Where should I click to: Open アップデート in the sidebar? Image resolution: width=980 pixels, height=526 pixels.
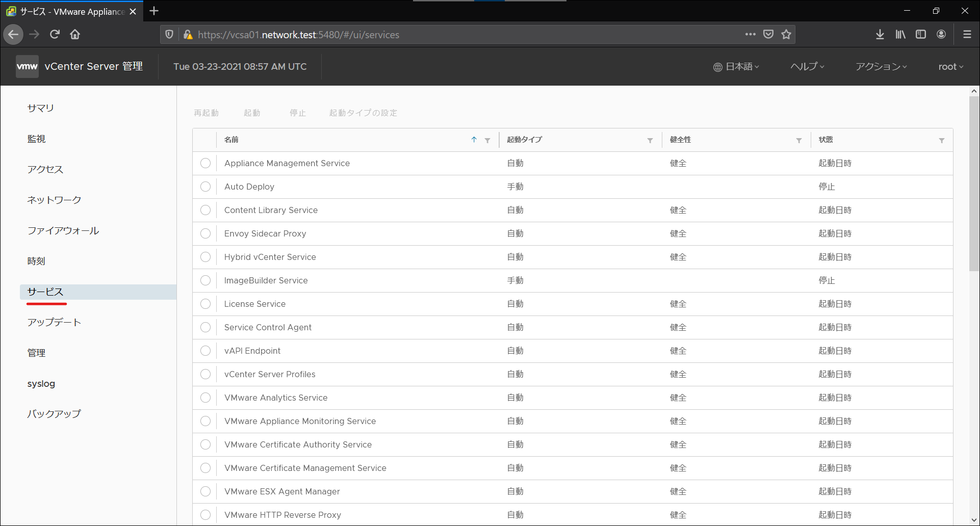tap(54, 322)
